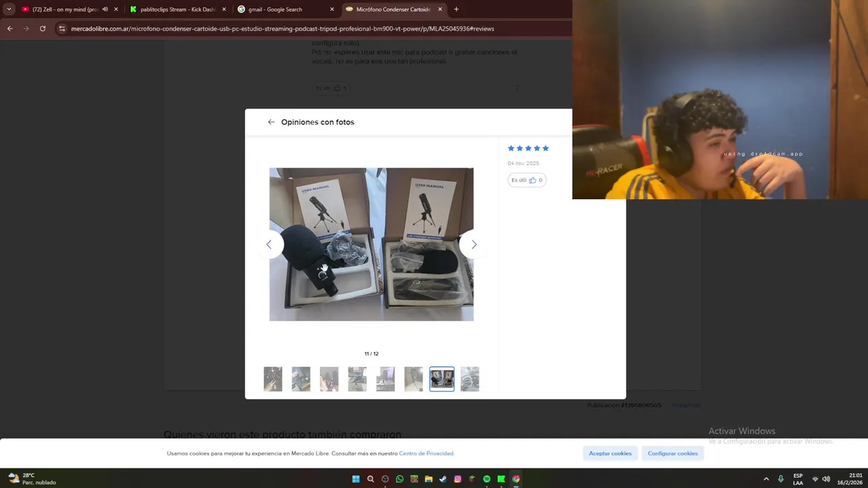The image size is (868, 488).
Task: Open the Windows Start menu
Action: pos(356,479)
